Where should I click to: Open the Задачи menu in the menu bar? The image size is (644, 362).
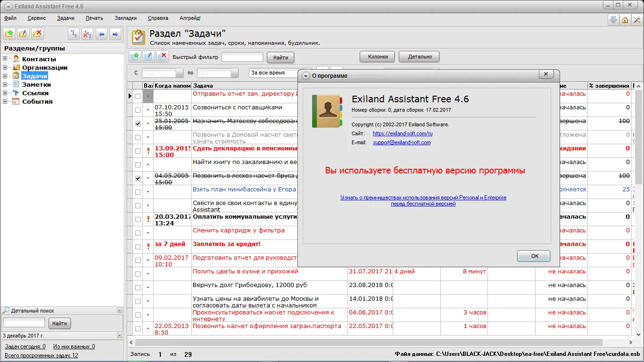pos(66,18)
